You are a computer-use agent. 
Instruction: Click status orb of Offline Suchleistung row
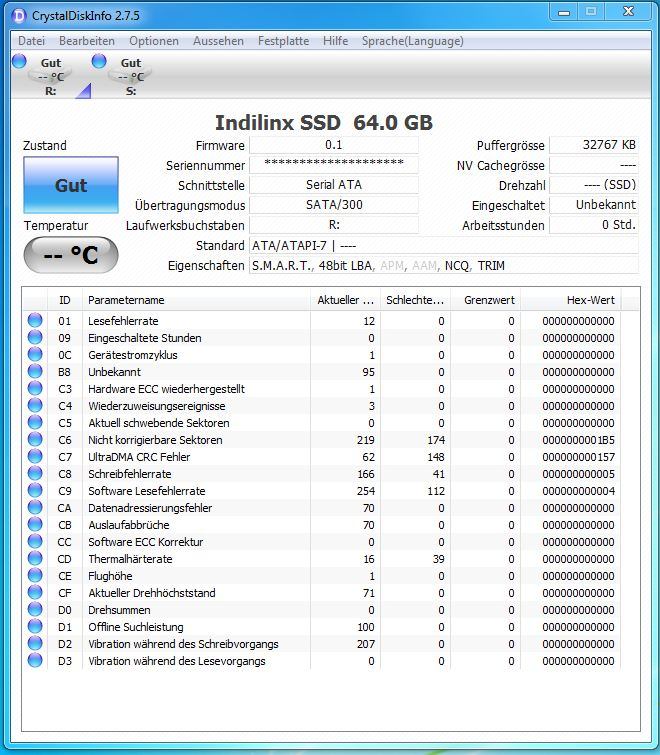click(35, 626)
